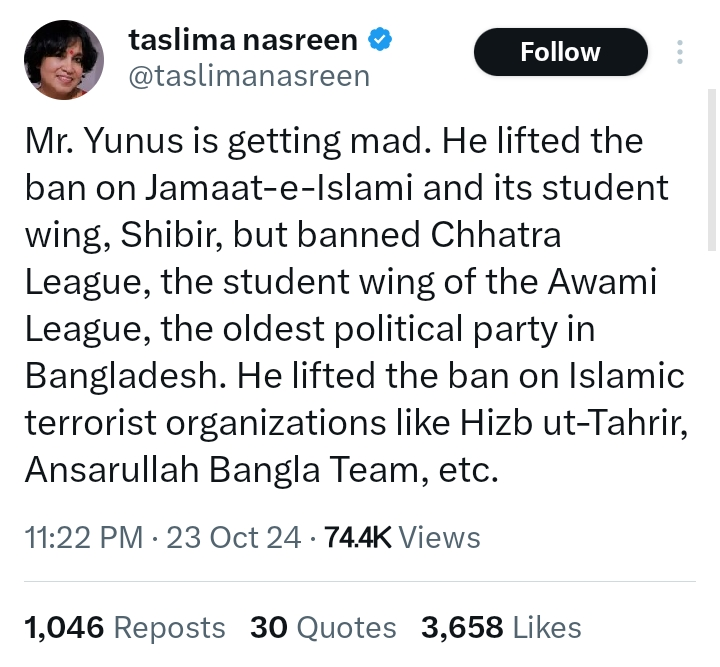Show the 30 Quotes list
Viewport: 720px width, 667px height.
pyautogui.click(x=323, y=627)
